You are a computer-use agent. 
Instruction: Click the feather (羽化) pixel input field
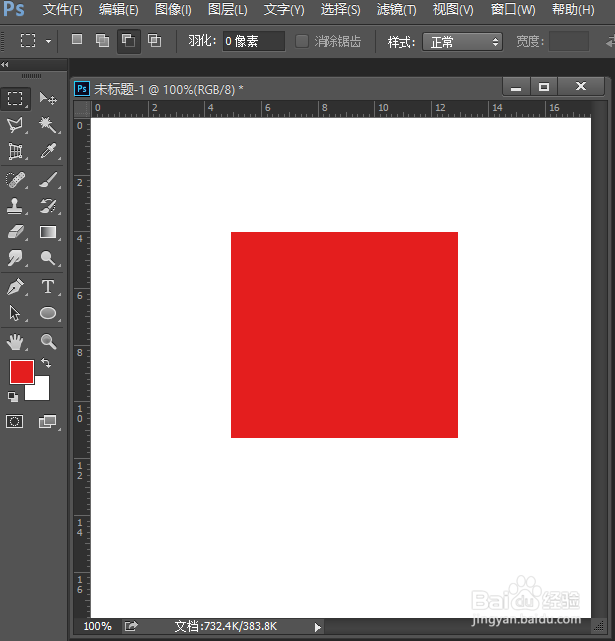(x=254, y=41)
